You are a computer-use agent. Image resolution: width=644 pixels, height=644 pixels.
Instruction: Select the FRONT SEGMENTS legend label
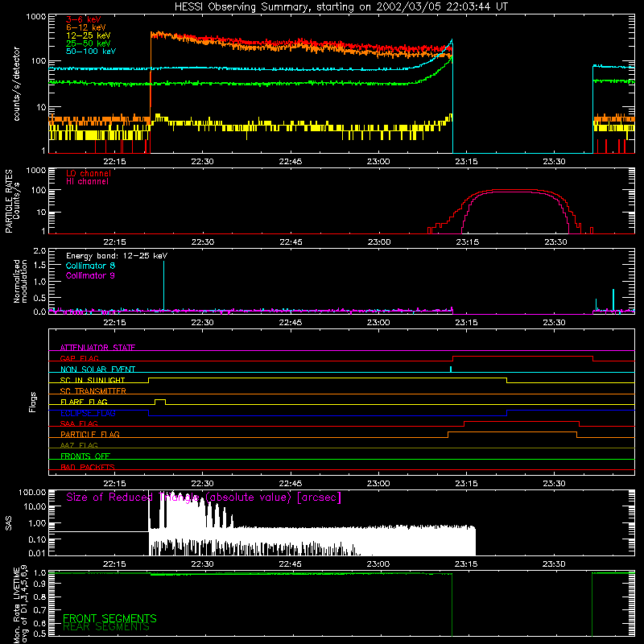[109, 618]
